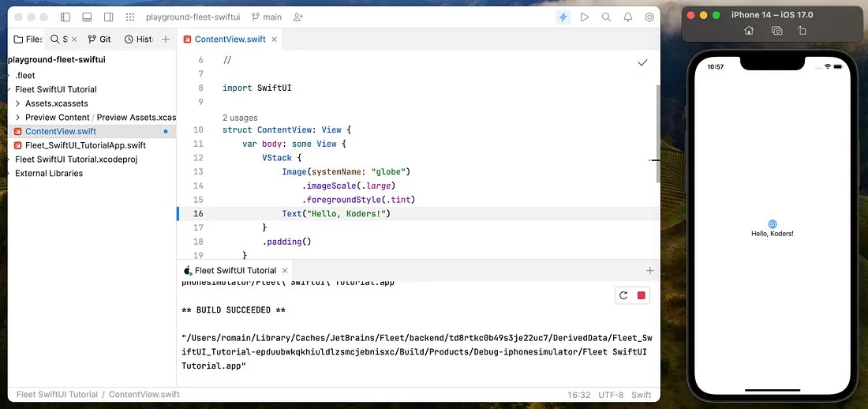The width and height of the screenshot is (868, 409).
Task: Expand the Assets.xcassets folder chevron
Action: (17, 103)
